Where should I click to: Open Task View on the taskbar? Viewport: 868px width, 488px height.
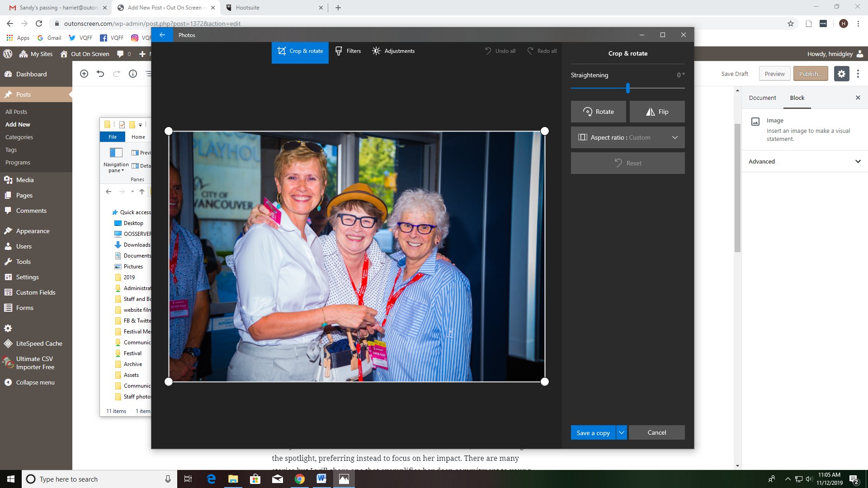[188, 479]
